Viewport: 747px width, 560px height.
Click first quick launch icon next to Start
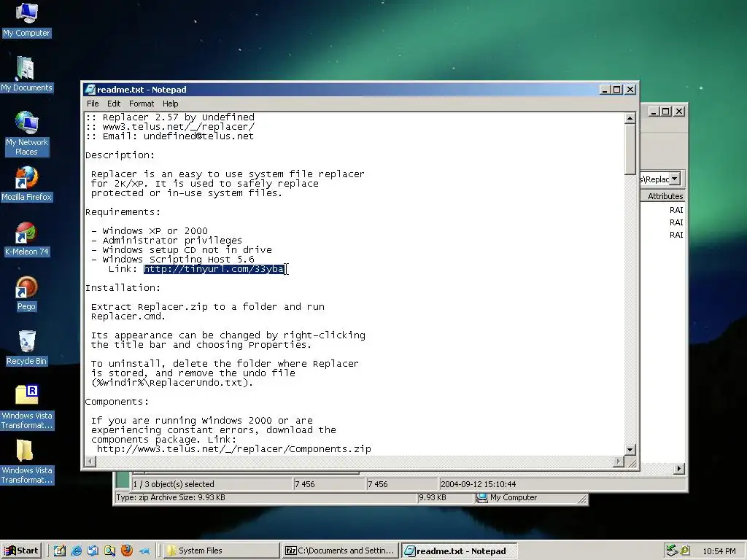[60, 551]
